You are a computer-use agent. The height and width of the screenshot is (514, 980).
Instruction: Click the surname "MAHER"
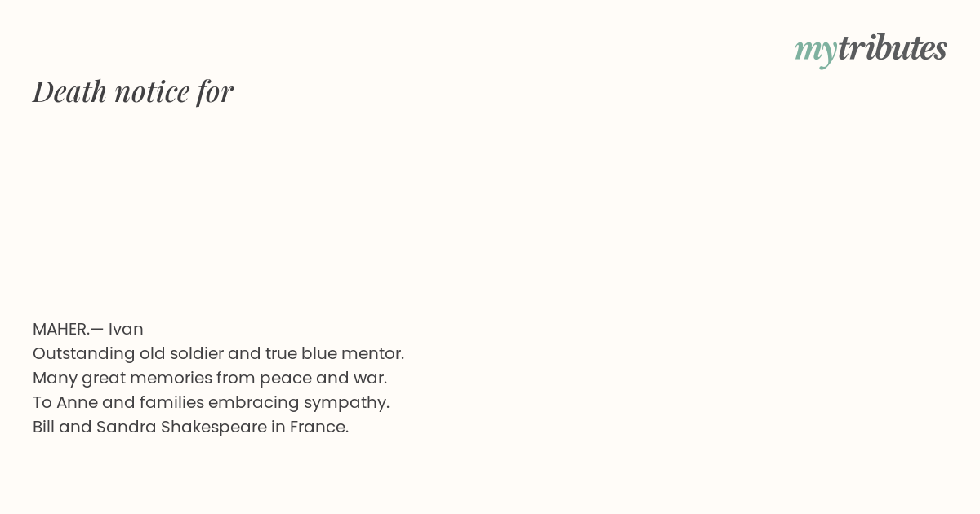pos(60,329)
